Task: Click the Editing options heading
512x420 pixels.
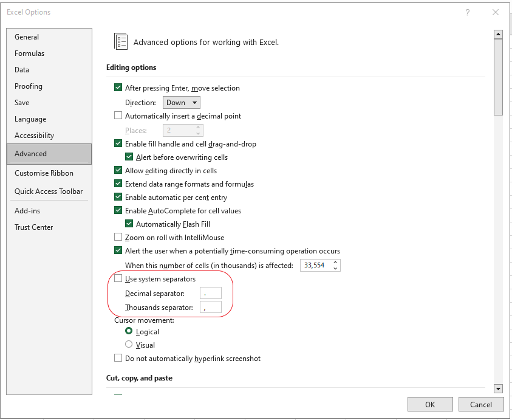Action: (x=131, y=67)
